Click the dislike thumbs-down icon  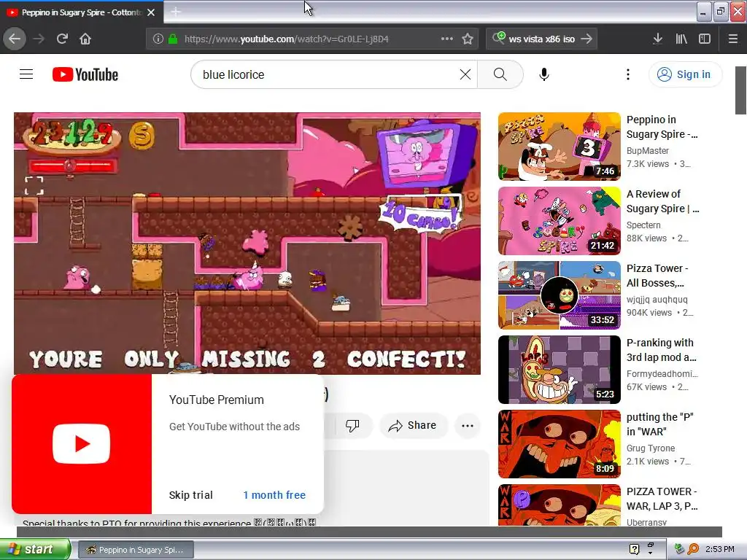[352, 425]
